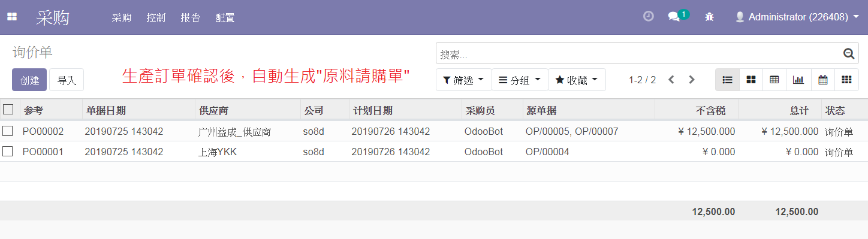The image size is (868, 239).
Task: Open the 分组 group-by dropdown
Action: pyautogui.click(x=520, y=80)
